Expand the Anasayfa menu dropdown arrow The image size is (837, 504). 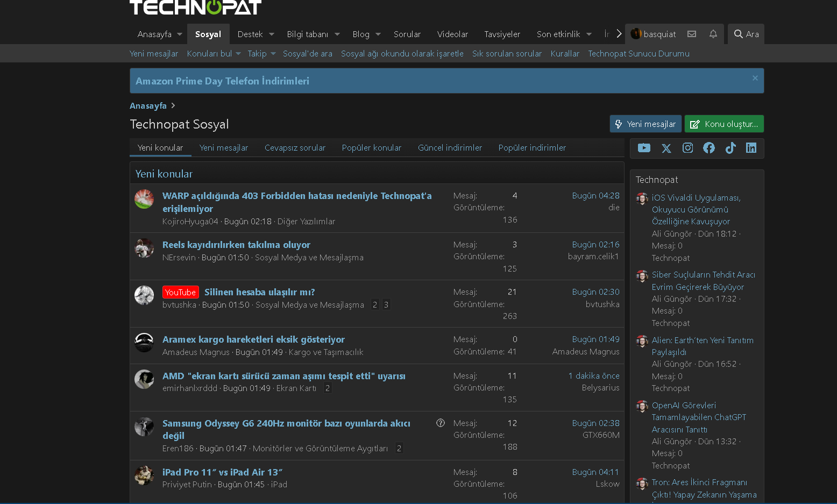pos(180,34)
